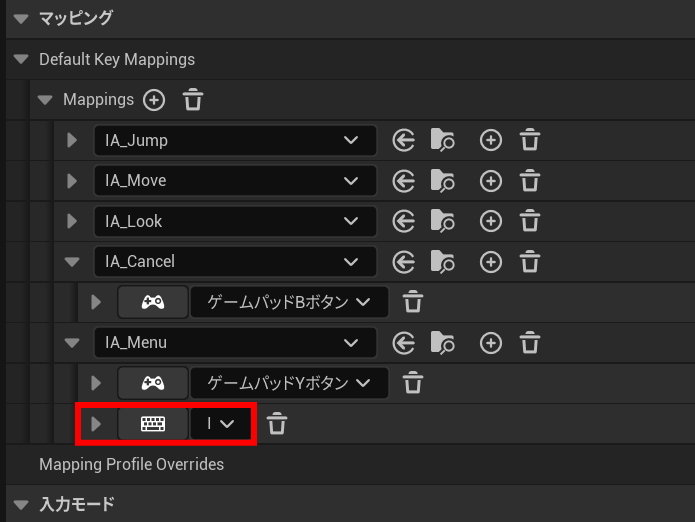Delete the keyboard I key binding

(277, 424)
